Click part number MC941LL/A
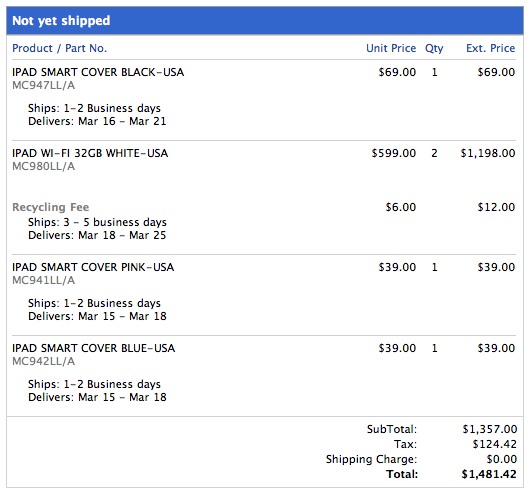 44,280
